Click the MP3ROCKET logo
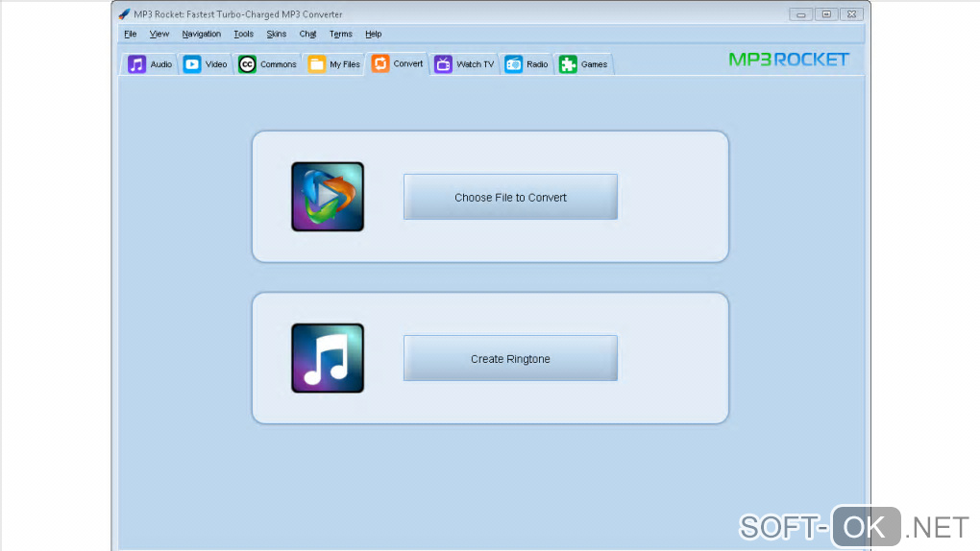The image size is (980, 551). click(789, 60)
